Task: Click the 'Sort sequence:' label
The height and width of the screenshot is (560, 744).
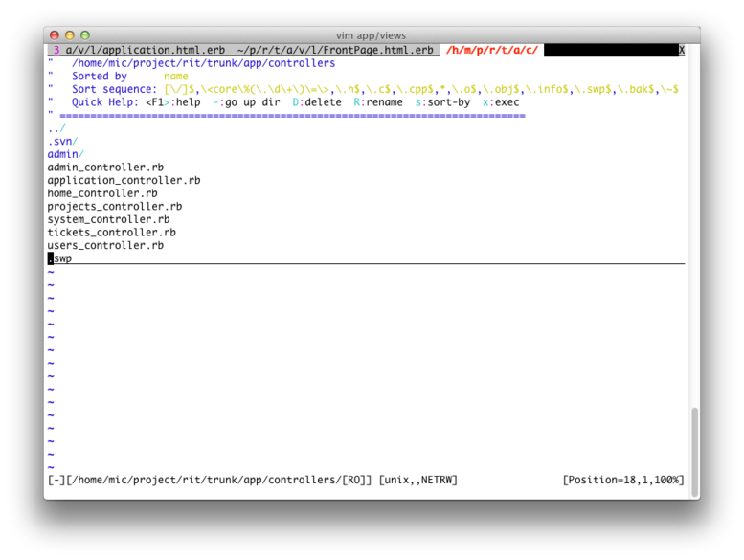Action: [x=114, y=89]
